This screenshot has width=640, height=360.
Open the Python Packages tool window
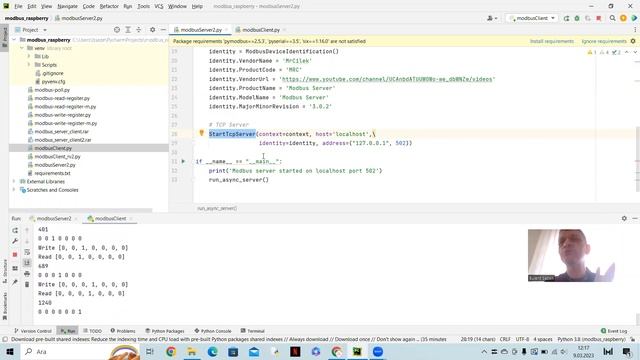(x=165, y=331)
